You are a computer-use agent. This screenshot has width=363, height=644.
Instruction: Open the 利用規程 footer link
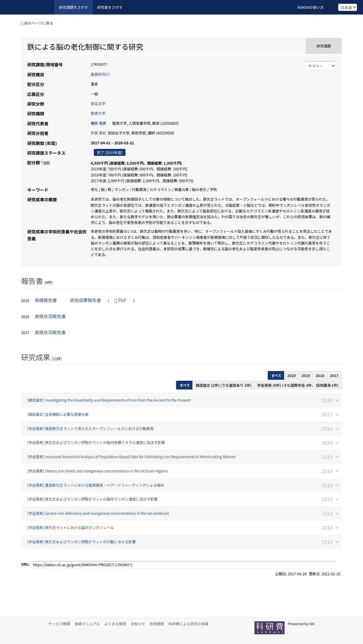click(157, 624)
